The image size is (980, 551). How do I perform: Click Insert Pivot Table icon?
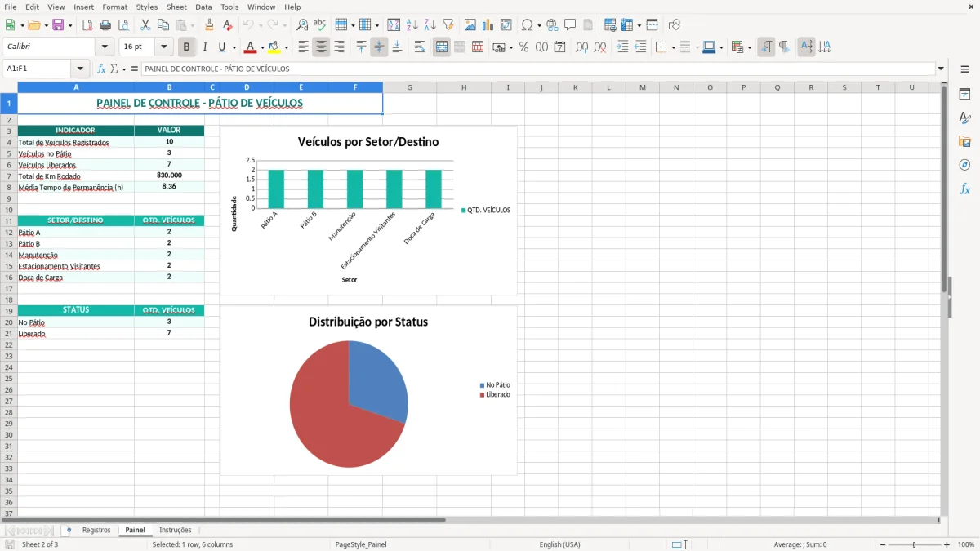click(506, 25)
